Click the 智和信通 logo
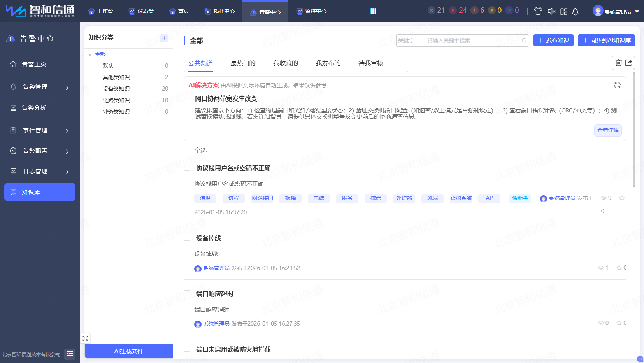This screenshot has height=363, width=644. tap(40, 11)
